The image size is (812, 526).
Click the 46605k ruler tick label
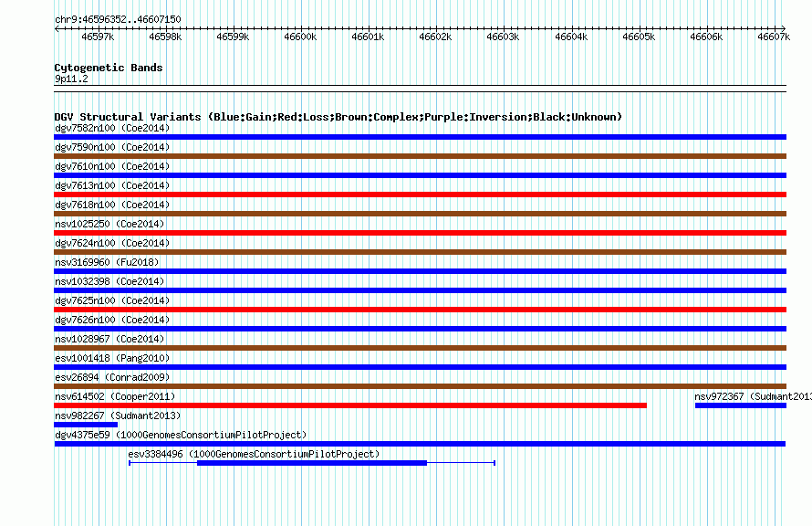pos(639,37)
